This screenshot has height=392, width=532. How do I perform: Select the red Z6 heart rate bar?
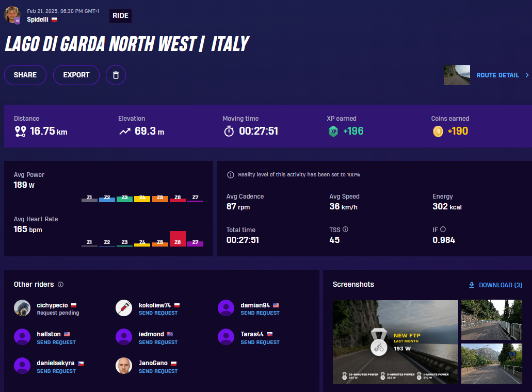point(178,239)
